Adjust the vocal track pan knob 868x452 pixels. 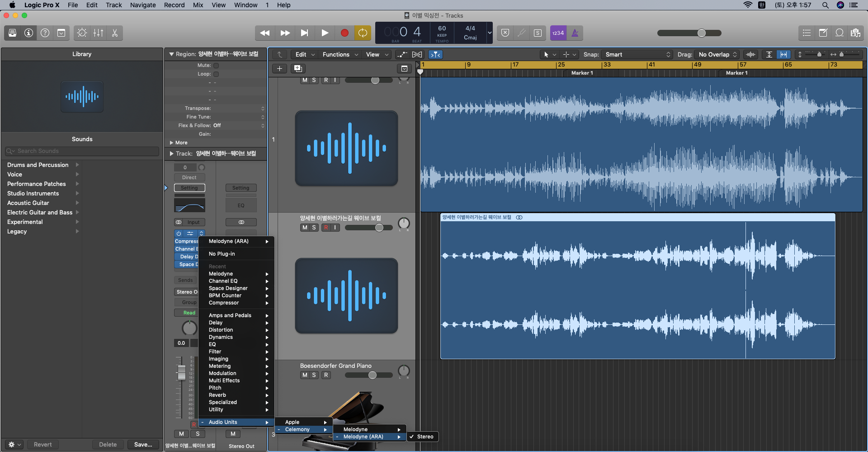404,223
